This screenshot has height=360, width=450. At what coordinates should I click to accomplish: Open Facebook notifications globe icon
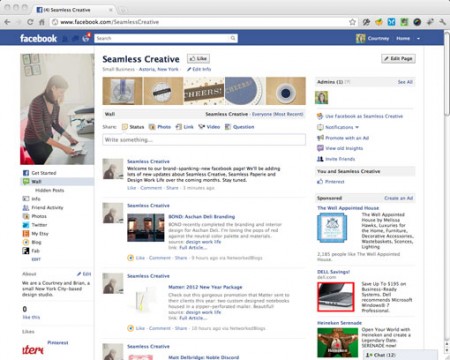[86, 38]
